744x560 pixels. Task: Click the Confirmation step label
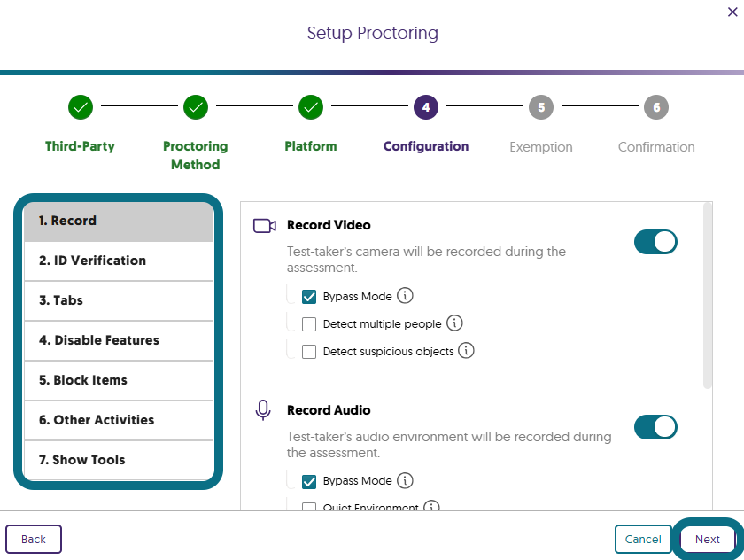coord(656,147)
